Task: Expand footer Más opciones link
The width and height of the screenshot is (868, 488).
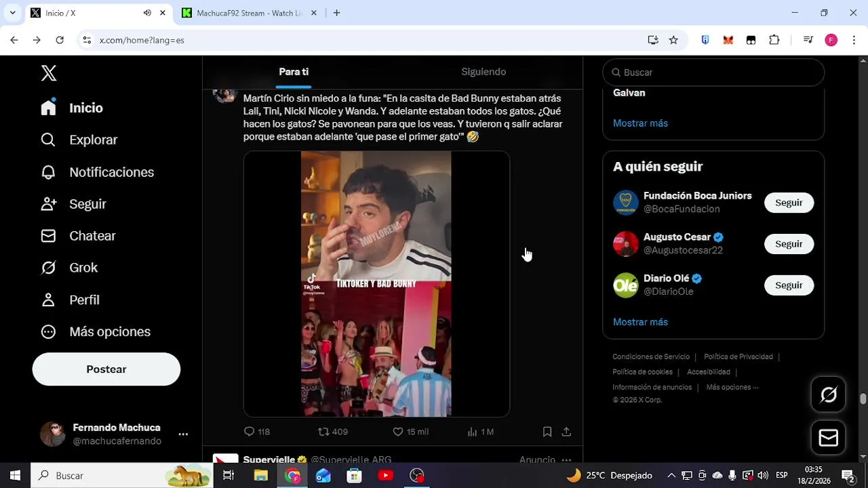Action: point(732,387)
